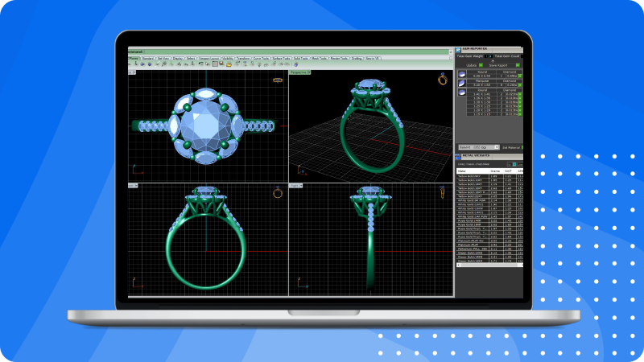Screen dimensions: 644x362
Task: Click the Metal Weights panel icon
Action: [x=458, y=156]
